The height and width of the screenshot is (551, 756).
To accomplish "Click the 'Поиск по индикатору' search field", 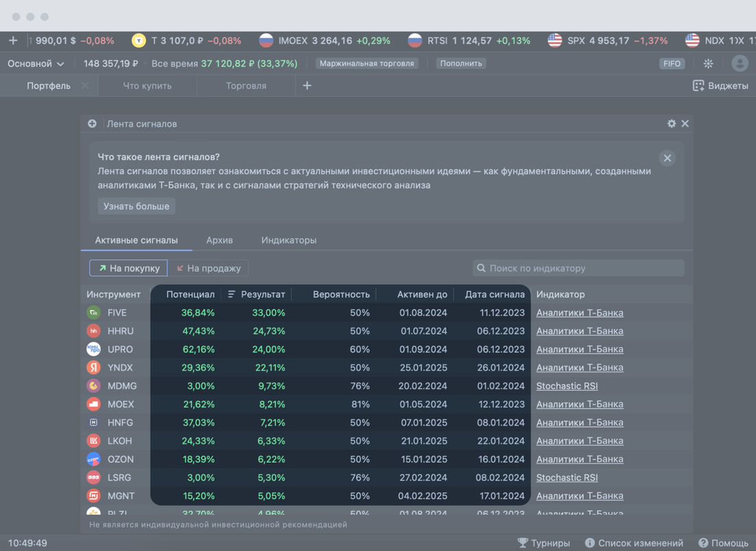I will coord(579,268).
